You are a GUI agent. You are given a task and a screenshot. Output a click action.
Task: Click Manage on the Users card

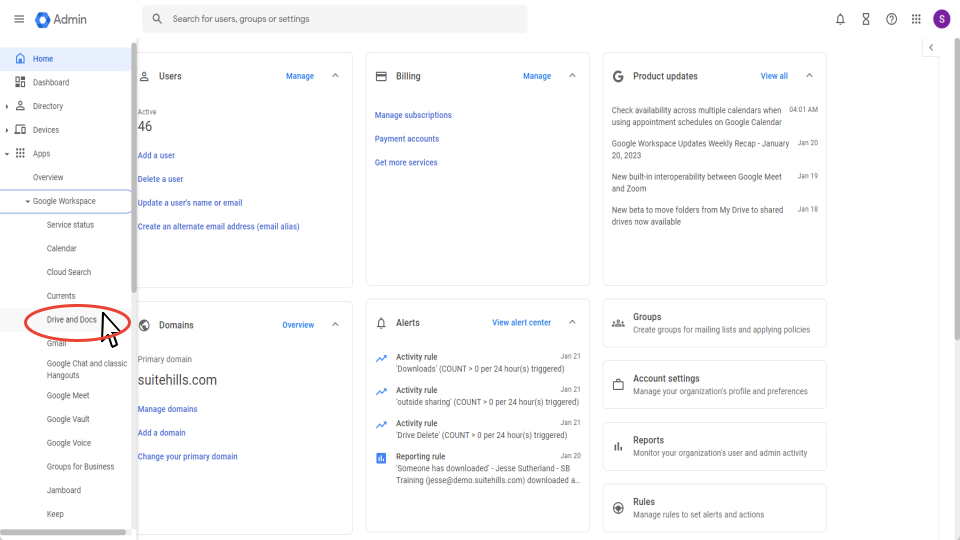[300, 76]
